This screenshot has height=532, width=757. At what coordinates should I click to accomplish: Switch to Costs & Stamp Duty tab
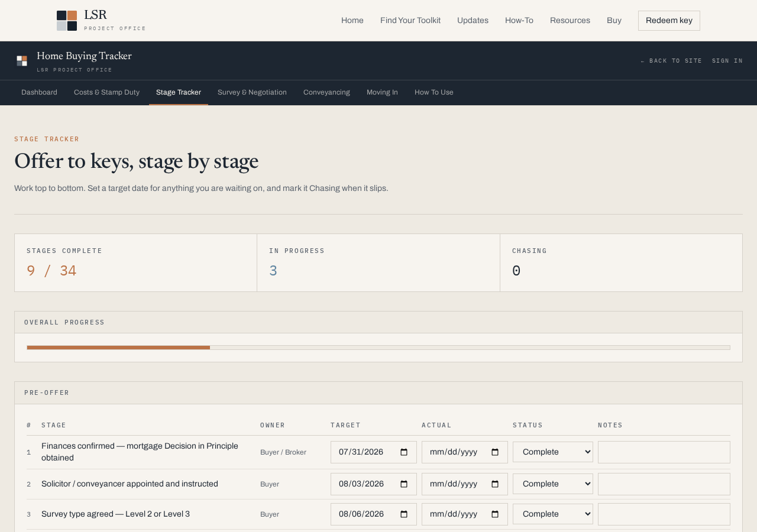point(106,93)
